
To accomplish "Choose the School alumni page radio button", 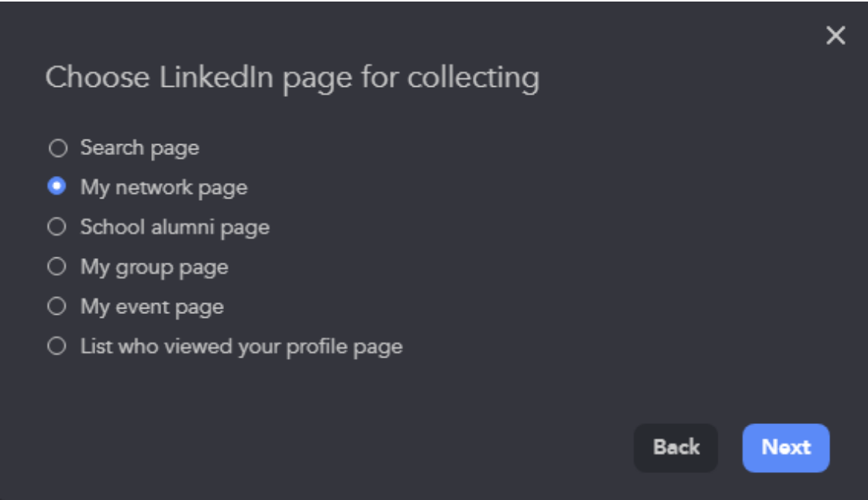I will [x=57, y=226].
